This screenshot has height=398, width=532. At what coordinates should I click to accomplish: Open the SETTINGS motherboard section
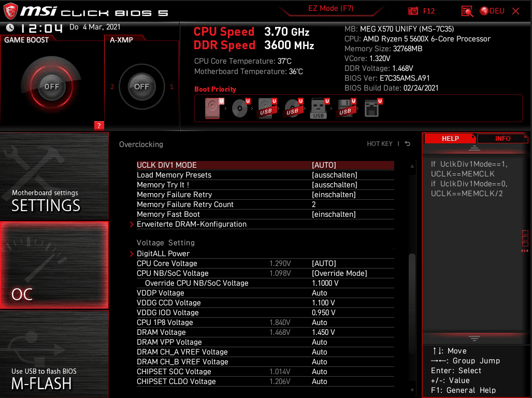pyautogui.click(x=54, y=176)
